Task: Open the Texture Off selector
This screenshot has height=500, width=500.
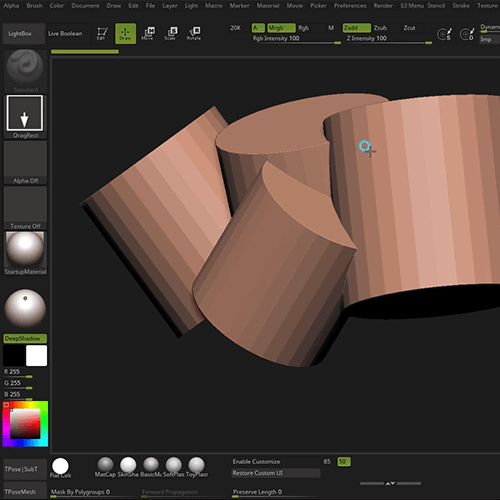Action: pyautogui.click(x=25, y=208)
